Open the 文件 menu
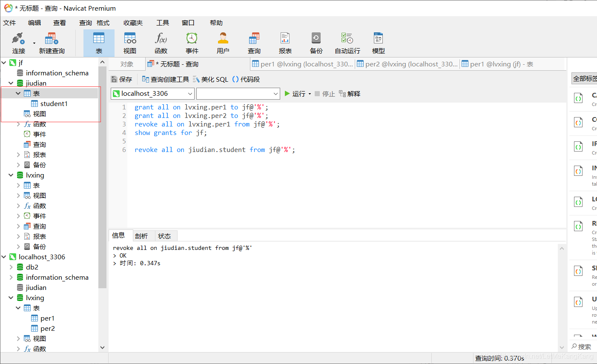The width and height of the screenshot is (597, 364). pyautogui.click(x=9, y=23)
